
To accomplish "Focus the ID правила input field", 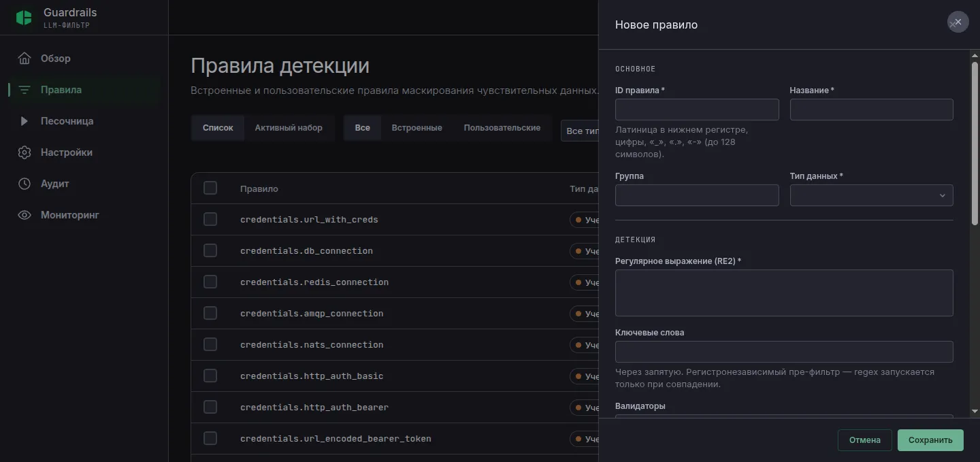I will point(697,110).
